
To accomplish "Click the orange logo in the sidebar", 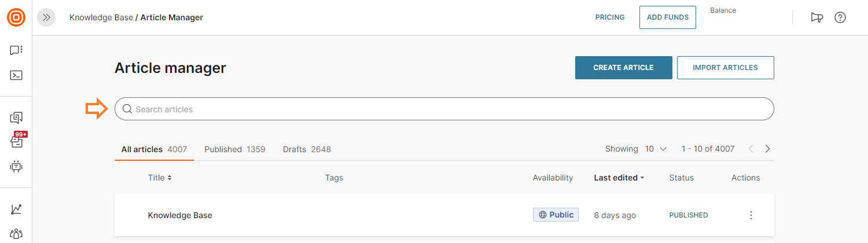I will tap(16, 17).
